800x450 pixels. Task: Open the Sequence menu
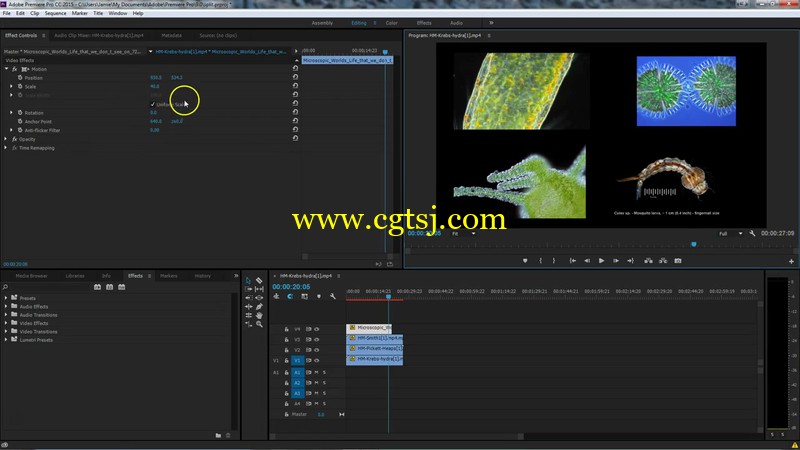pyautogui.click(x=55, y=13)
